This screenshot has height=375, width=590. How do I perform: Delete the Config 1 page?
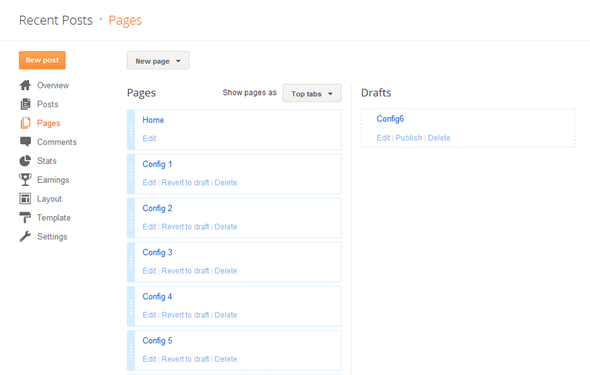pos(226,182)
